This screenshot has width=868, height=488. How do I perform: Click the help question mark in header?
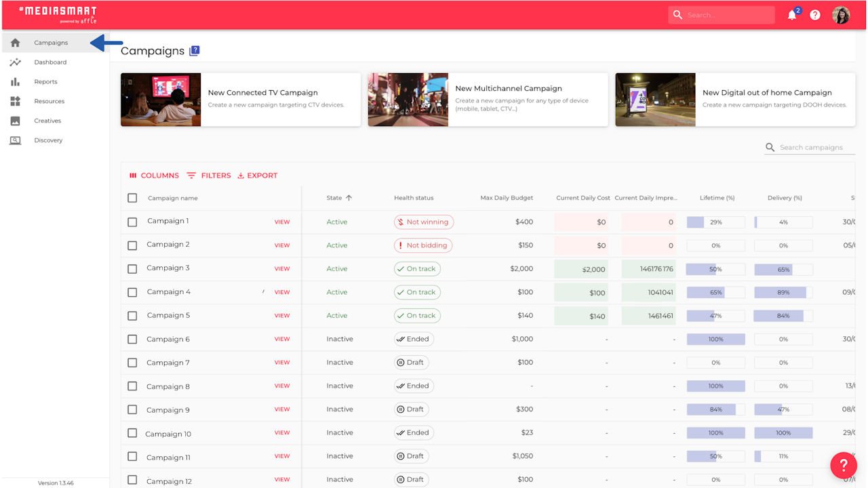pyautogui.click(x=815, y=15)
